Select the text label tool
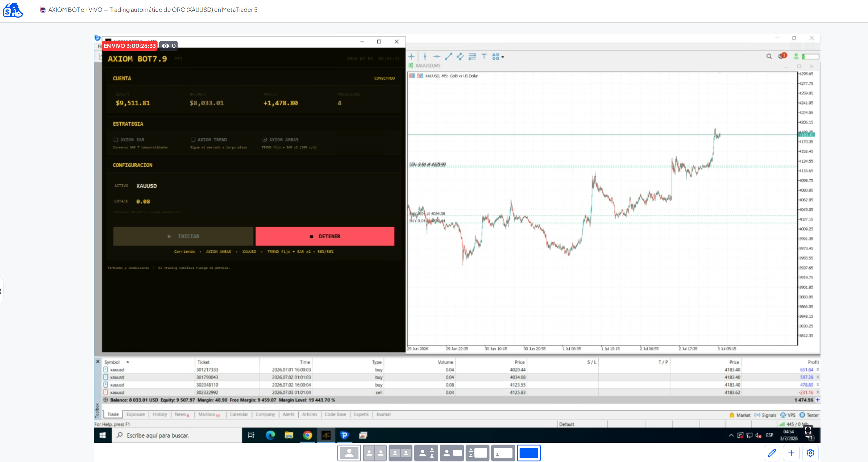 pos(484,57)
